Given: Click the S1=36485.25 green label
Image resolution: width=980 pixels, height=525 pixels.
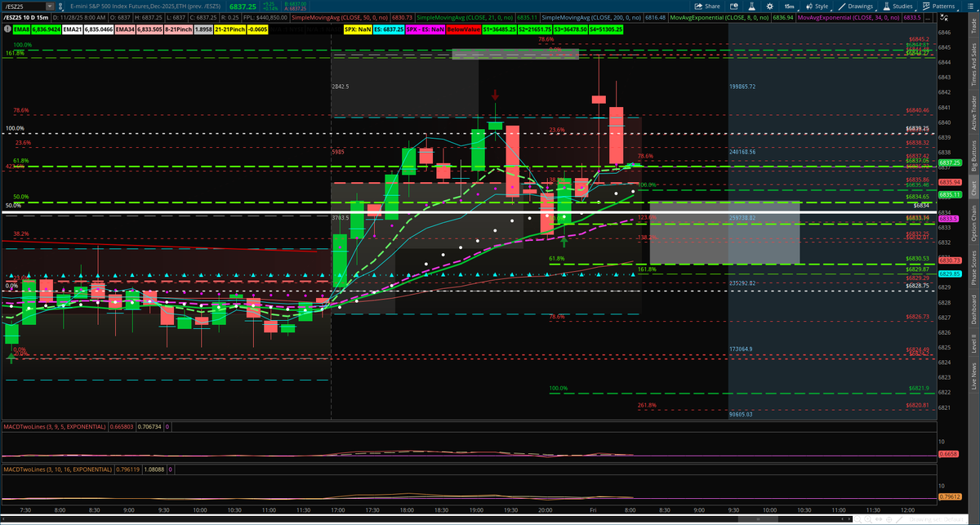Looking at the screenshot, I should (x=498, y=29).
